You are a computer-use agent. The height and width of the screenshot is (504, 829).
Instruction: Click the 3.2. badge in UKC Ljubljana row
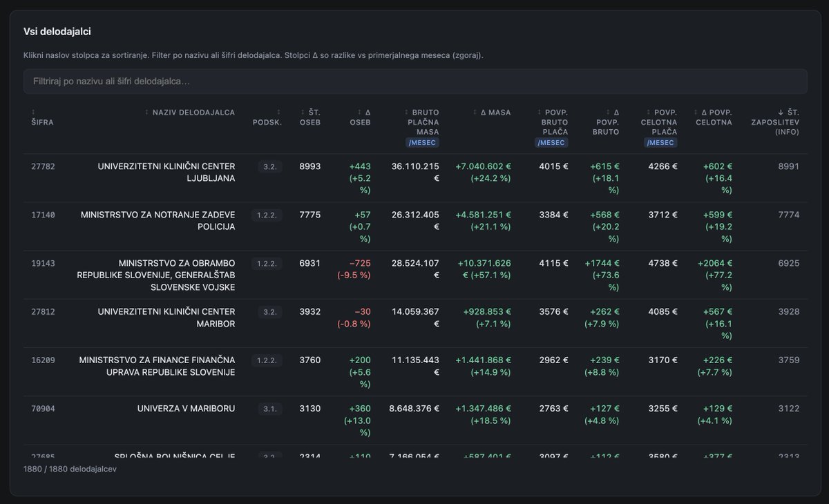(x=270, y=167)
